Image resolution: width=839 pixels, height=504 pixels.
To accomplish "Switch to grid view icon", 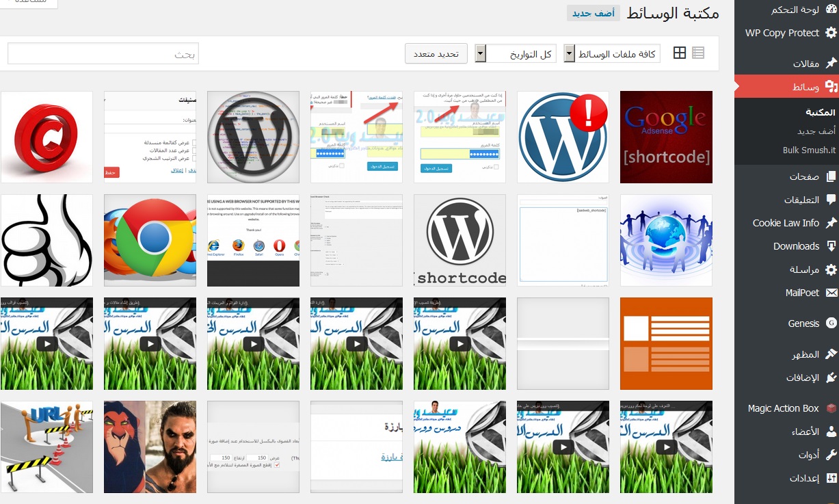I will pyautogui.click(x=680, y=53).
